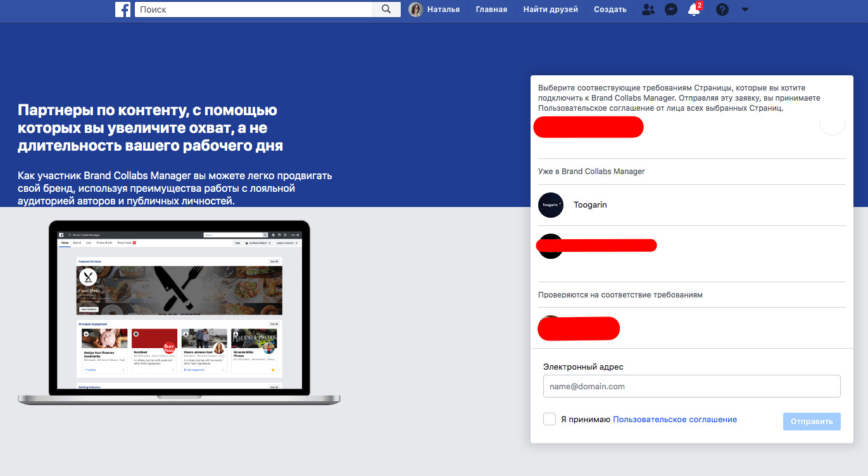Screen dimensions: 868x476
Task: Expand the account dropdown arrow
Action: [745, 9]
